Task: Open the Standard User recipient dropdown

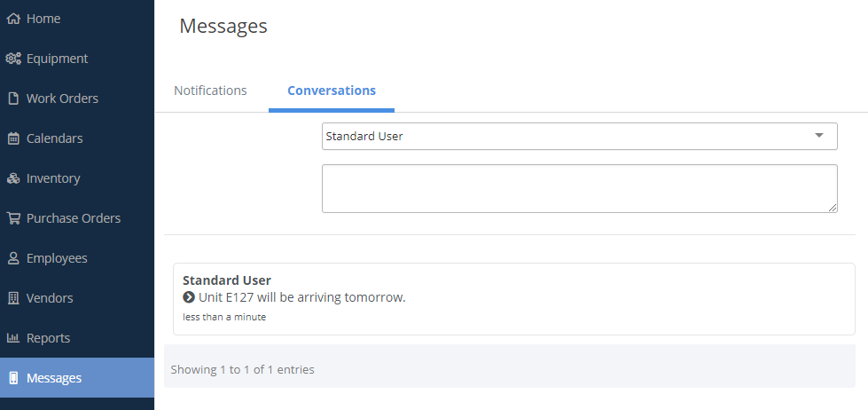Action: click(580, 137)
